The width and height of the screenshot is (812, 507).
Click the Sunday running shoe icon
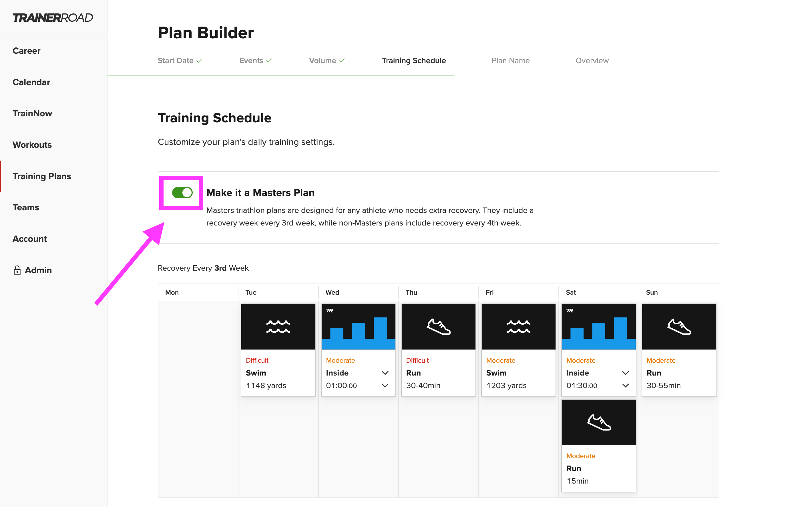[x=679, y=327]
